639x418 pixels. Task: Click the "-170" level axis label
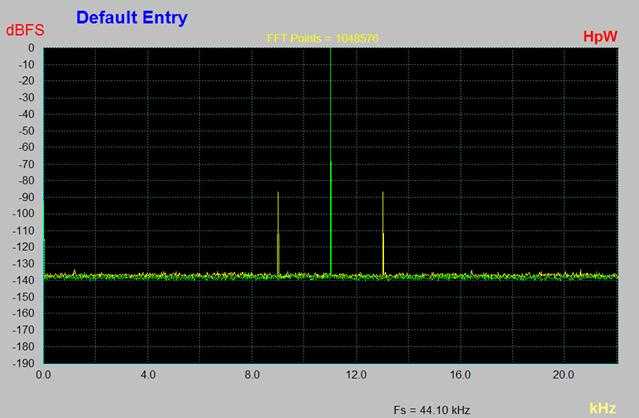(x=24, y=330)
